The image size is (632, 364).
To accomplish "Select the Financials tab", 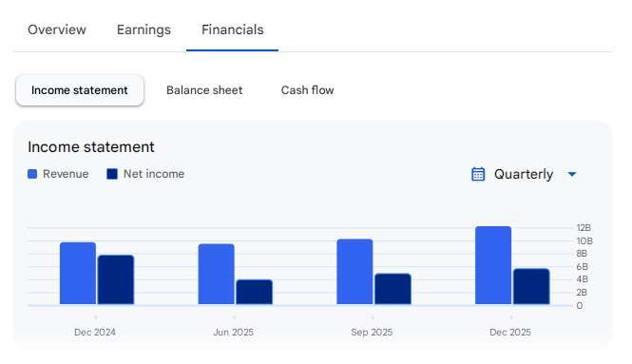I will point(232,29).
